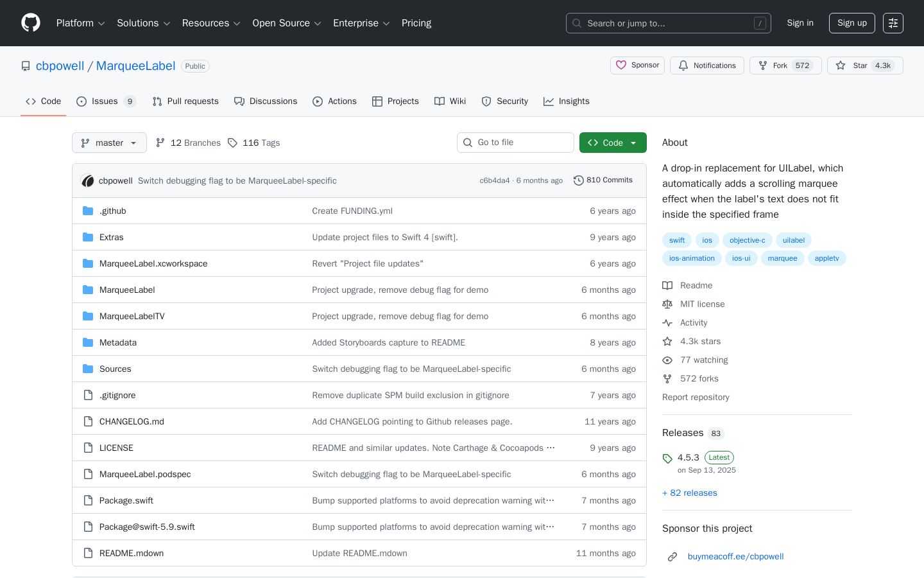Screen dimensions: 924x578
Task: Expand the Enterprise menu
Action: (361, 23)
